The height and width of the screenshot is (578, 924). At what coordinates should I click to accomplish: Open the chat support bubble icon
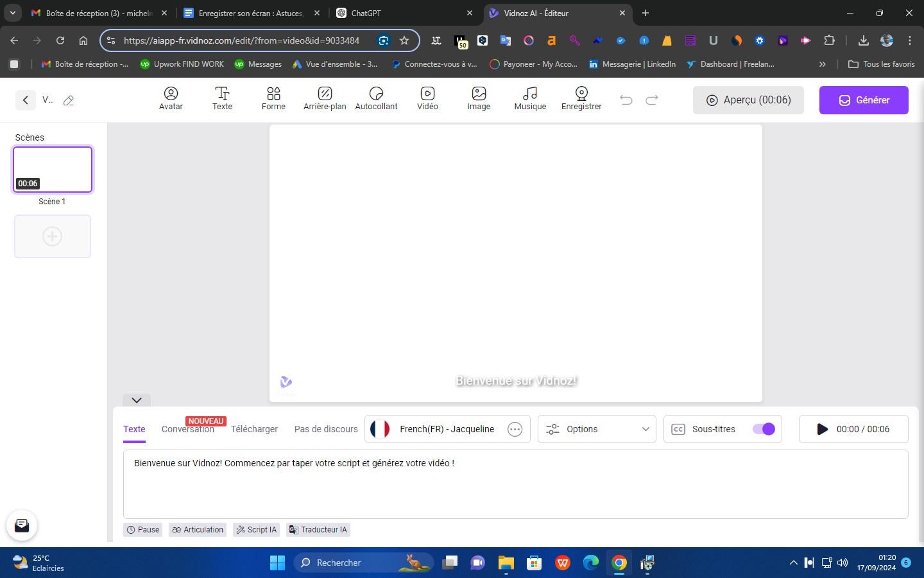(22, 525)
